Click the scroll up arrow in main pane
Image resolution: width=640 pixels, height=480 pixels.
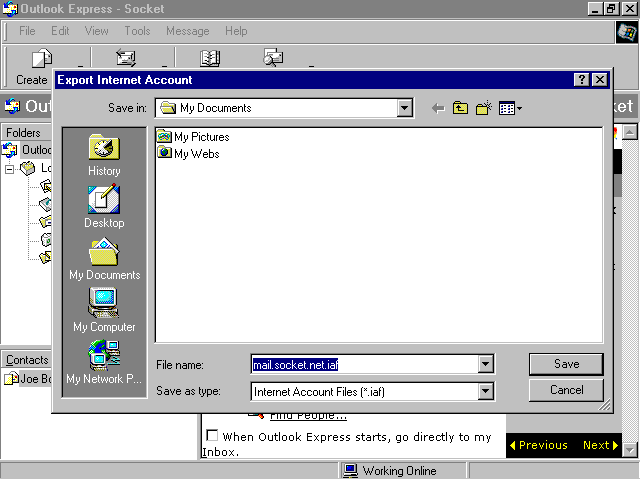[630, 132]
